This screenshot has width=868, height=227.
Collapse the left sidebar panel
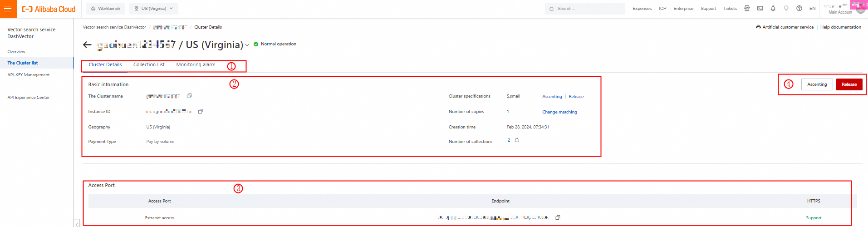tap(77, 223)
